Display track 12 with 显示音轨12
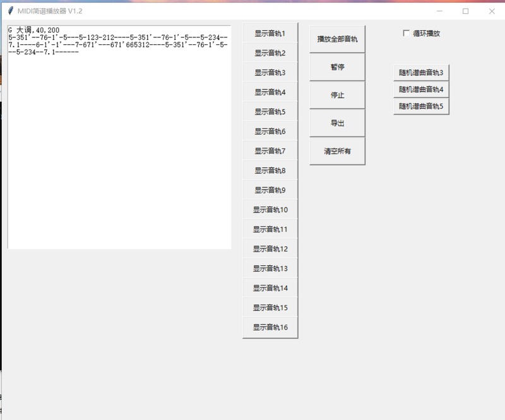This screenshot has width=505, height=420. 270,249
